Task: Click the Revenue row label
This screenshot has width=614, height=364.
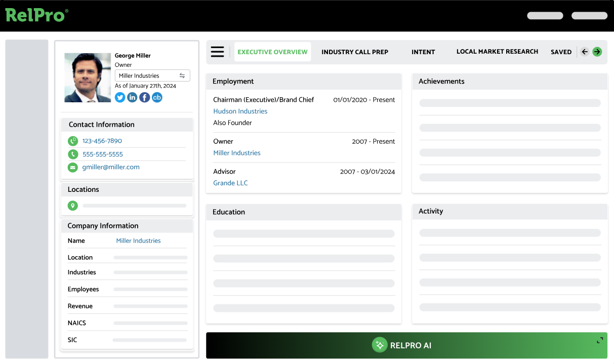Action: [80, 306]
